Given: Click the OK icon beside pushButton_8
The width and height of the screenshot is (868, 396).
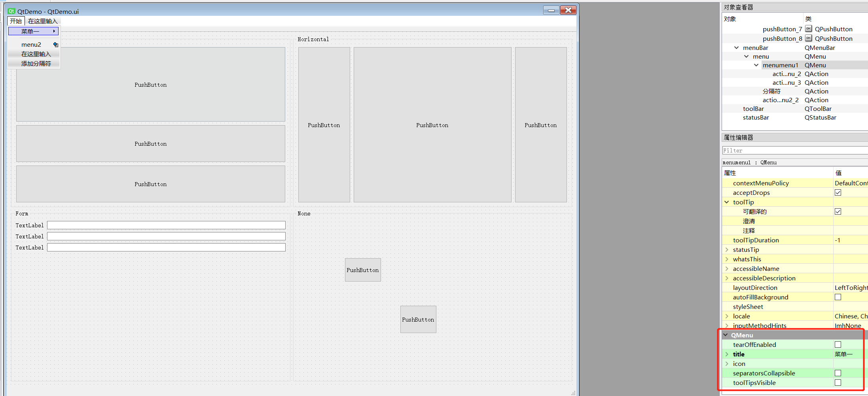Looking at the screenshot, I should [809, 38].
